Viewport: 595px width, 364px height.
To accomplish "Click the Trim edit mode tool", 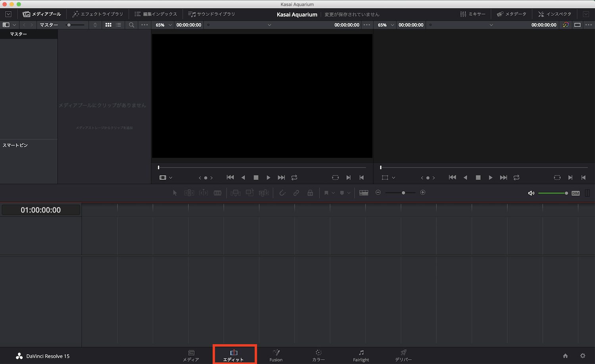I will [x=189, y=193].
